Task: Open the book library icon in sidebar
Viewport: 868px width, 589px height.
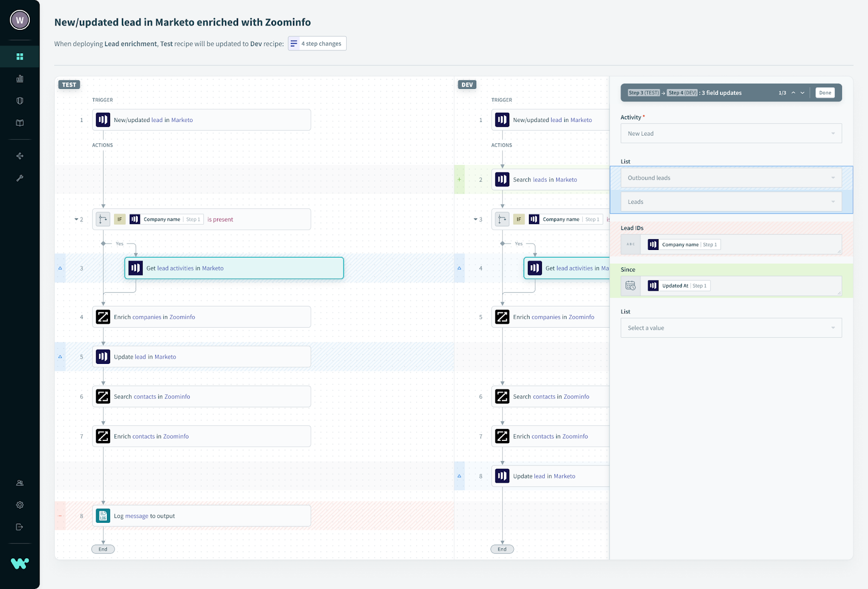Action: coord(20,123)
